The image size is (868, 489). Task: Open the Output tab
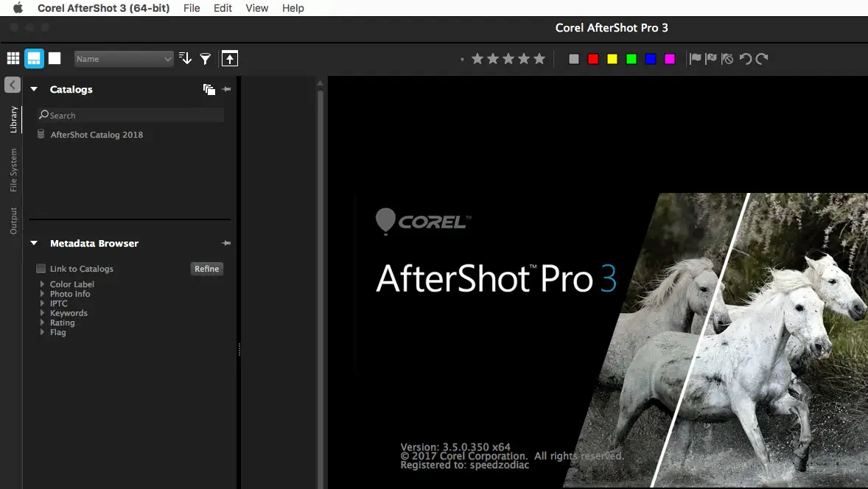(13, 221)
